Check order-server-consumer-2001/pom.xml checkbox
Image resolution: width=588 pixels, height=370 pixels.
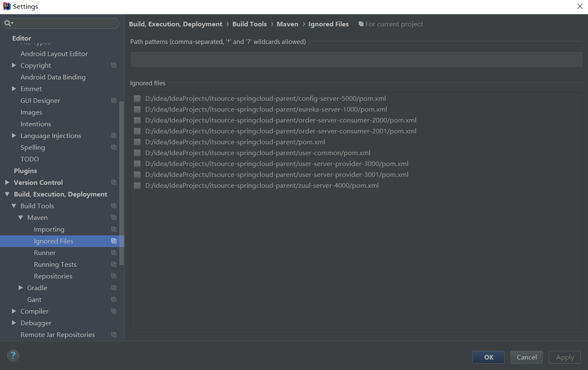tap(137, 131)
